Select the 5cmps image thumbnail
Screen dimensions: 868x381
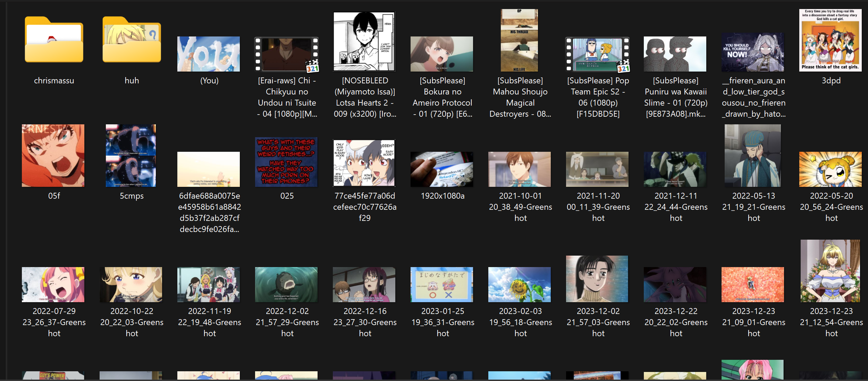(131, 156)
